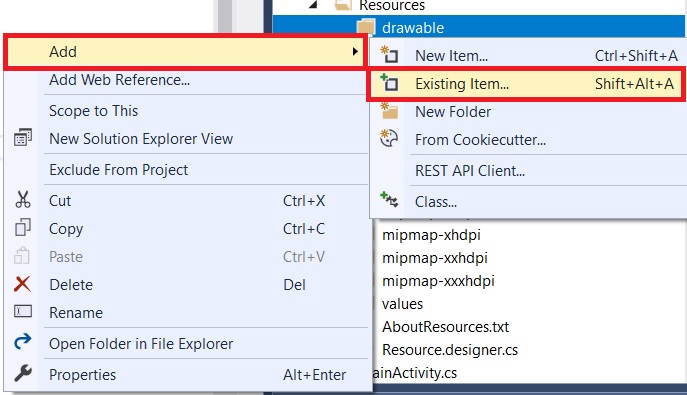Screen dimensions: 687x395
Task: Click the Copy pages icon
Action: pyautogui.click(x=23, y=228)
